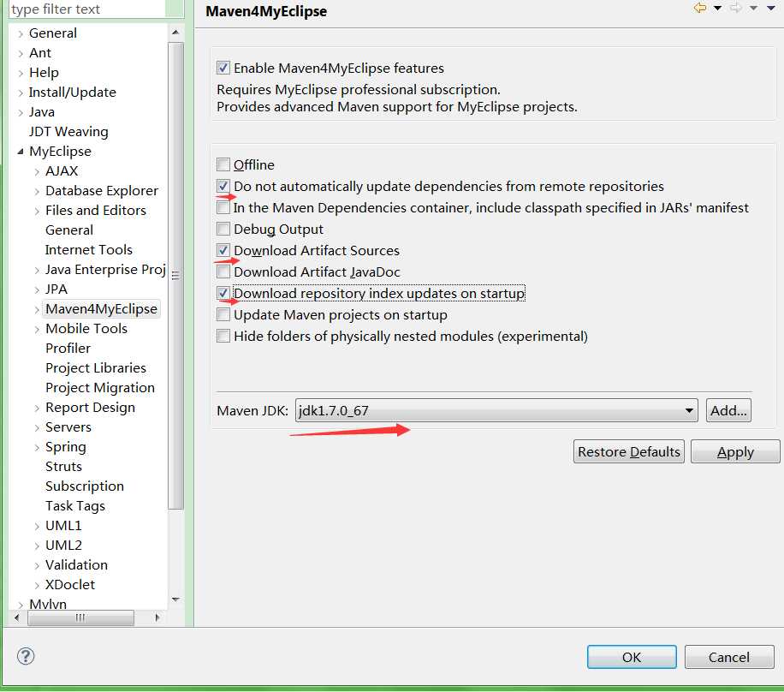
Task: Select AJAX under MyEclipse
Action: [62, 171]
